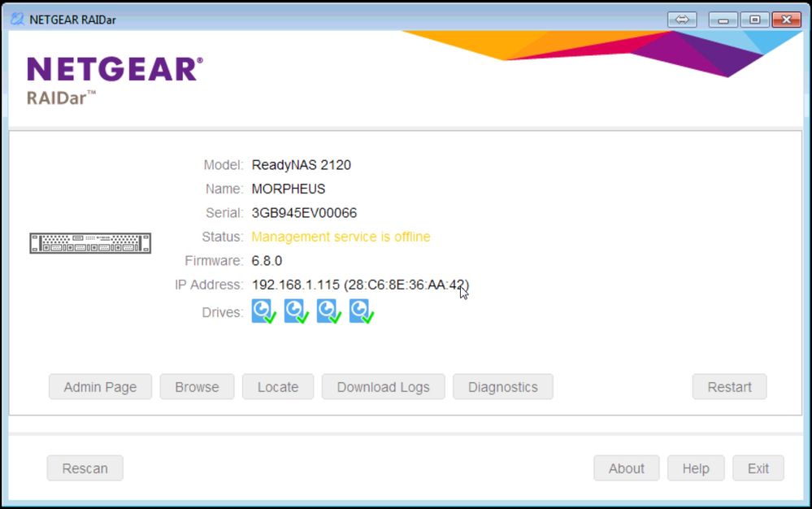Click the first drive status icon
This screenshot has width=812, height=509.
(x=263, y=311)
